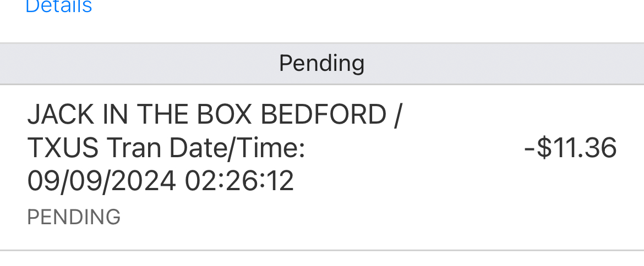Click the word BEDFORD in the merchant name
The height and width of the screenshot is (266, 644).
coord(323,115)
